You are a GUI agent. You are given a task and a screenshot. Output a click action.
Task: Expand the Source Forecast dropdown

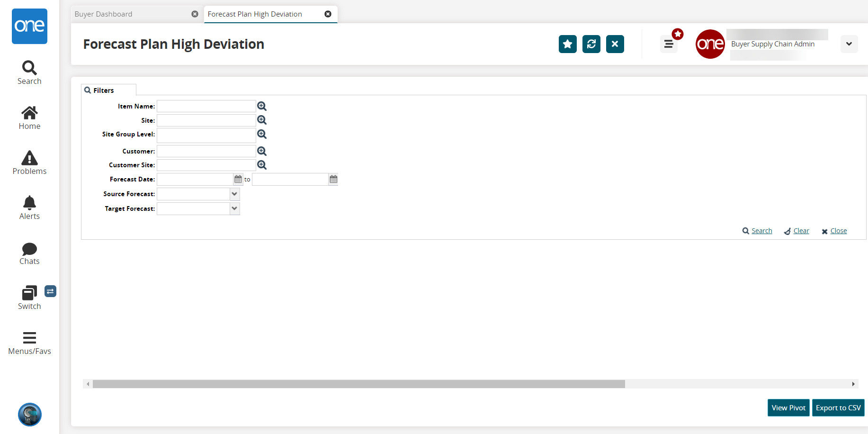click(x=234, y=194)
